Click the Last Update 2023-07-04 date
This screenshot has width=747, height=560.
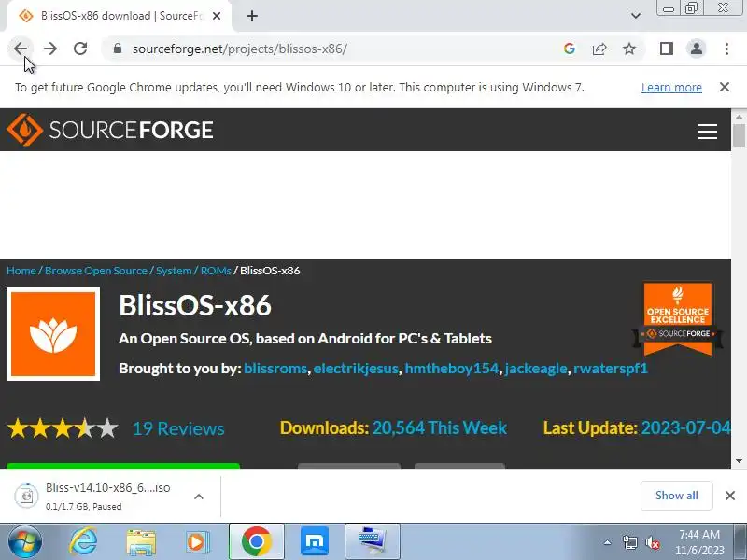[x=685, y=427]
